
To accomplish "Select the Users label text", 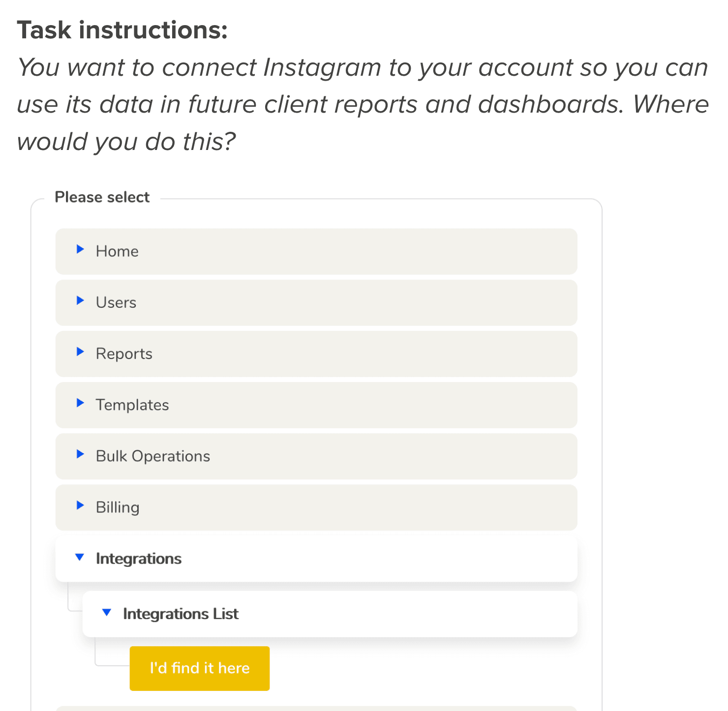I will 116,302.
